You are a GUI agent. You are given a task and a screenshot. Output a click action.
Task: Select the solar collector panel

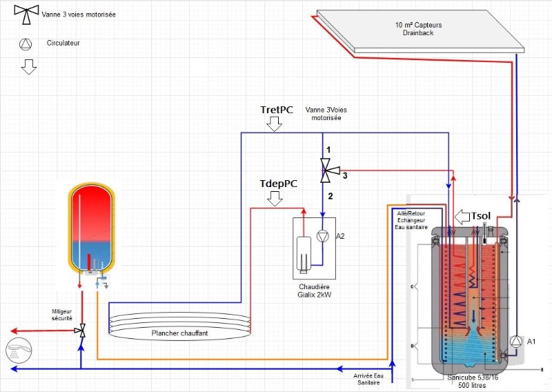pyautogui.click(x=420, y=31)
